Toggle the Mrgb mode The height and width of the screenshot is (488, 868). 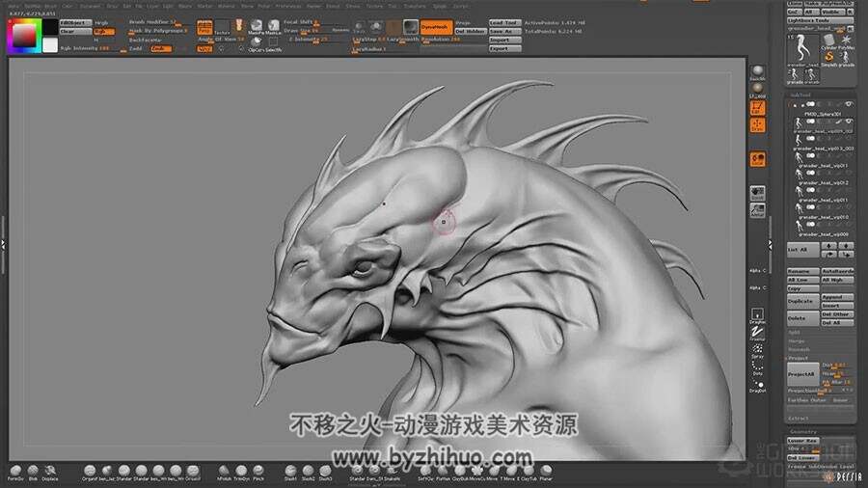tap(101, 23)
